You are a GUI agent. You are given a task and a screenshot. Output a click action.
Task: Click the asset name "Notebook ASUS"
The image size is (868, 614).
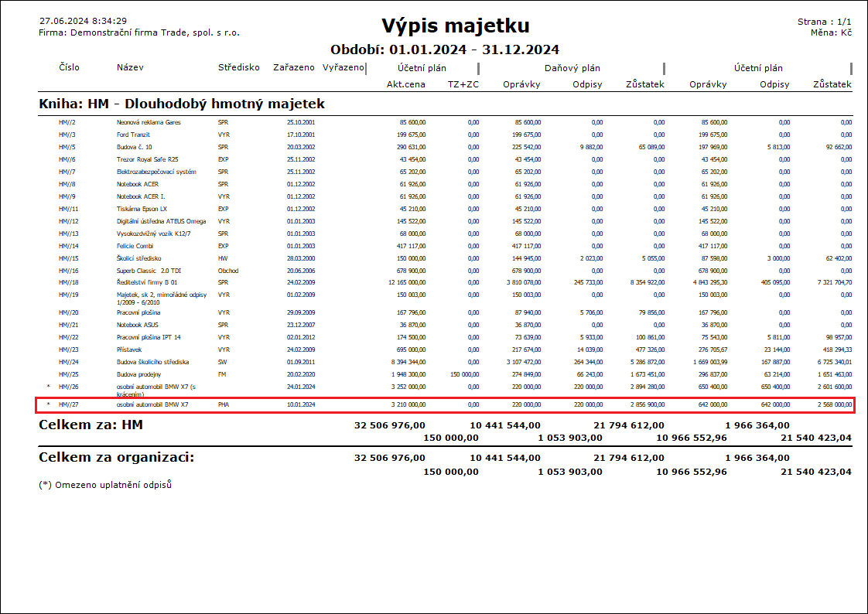pos(137,325)
